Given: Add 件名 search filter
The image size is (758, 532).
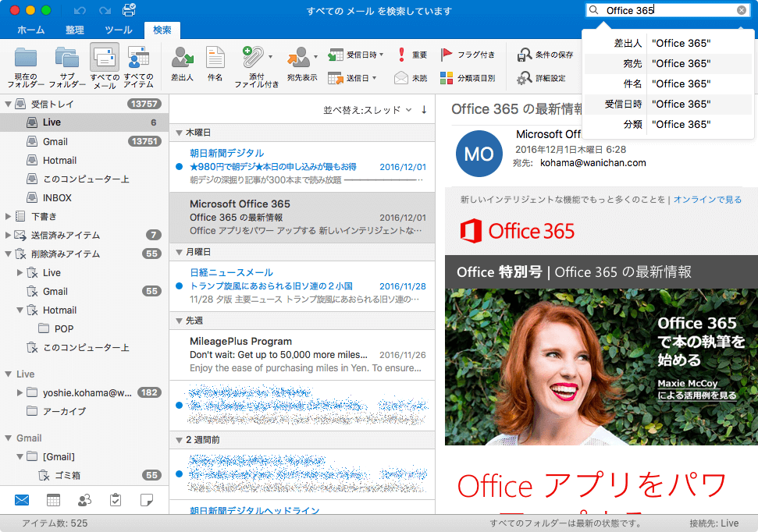Looking at the screenshot, I should [215, 64].
